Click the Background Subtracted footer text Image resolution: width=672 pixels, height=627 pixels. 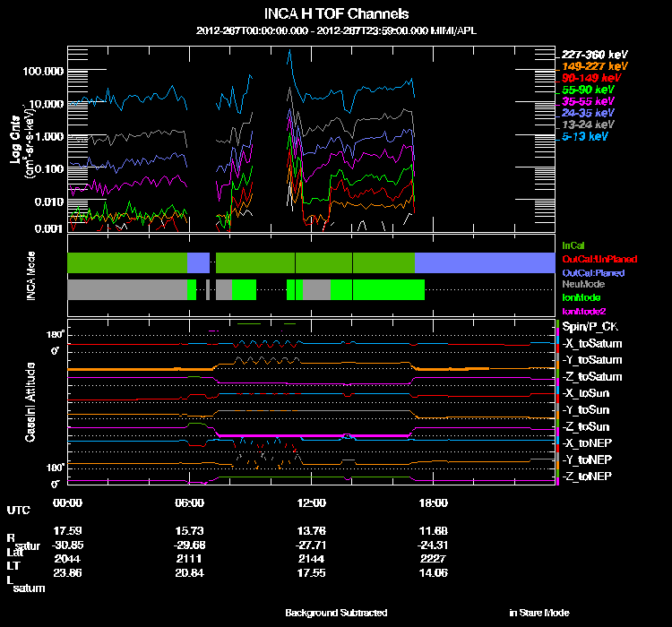click(x=336, y=613)
